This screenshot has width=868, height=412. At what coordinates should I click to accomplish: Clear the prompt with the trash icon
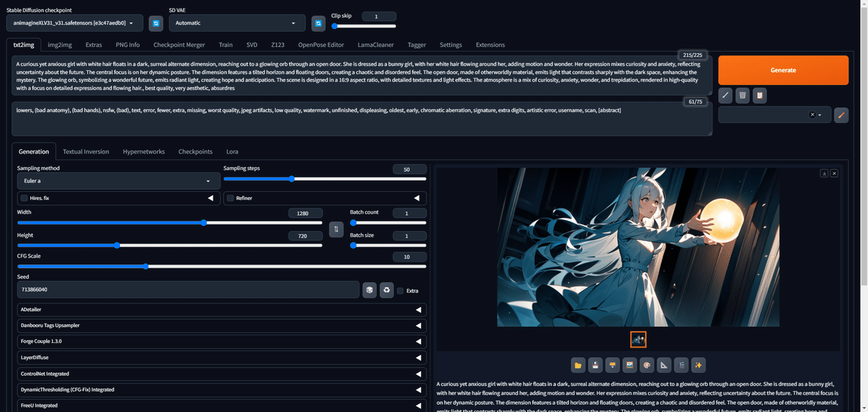point(742,95)
